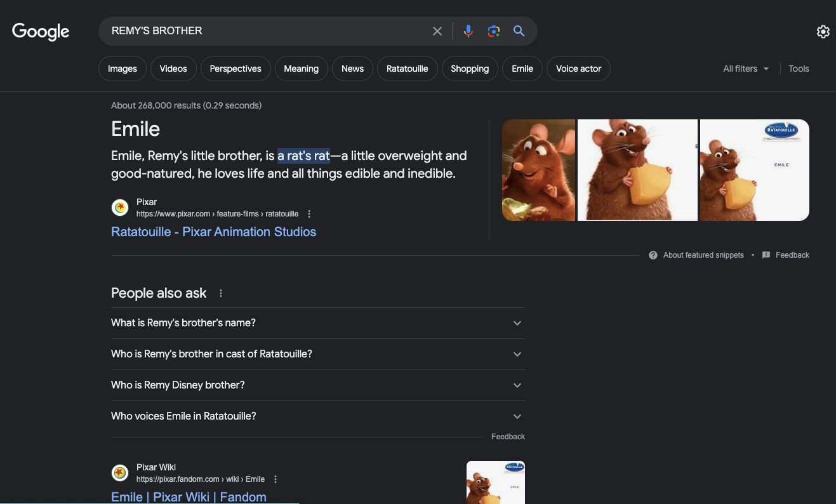Open Google Lens image search
836x504 pixels.
pos(493,31)
